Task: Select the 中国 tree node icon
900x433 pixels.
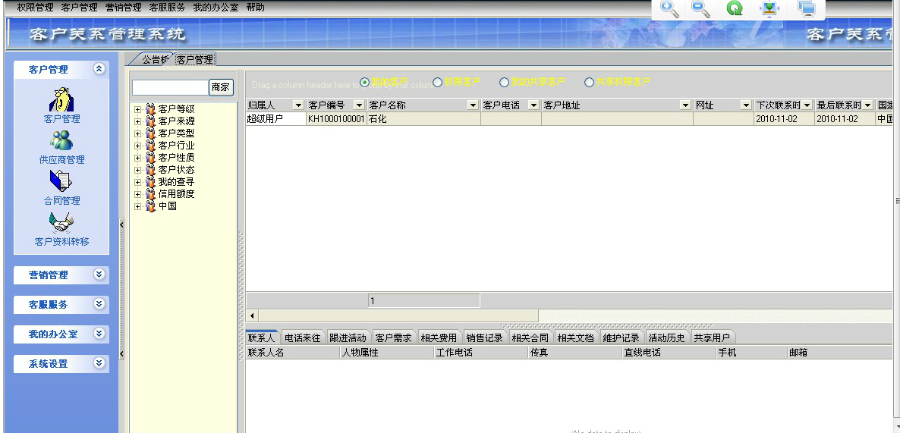Action: click(x=151, y=206)
